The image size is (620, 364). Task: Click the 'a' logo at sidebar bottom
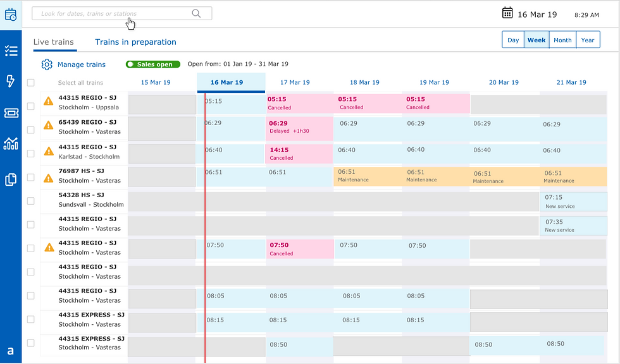click(x=11, y=351)
